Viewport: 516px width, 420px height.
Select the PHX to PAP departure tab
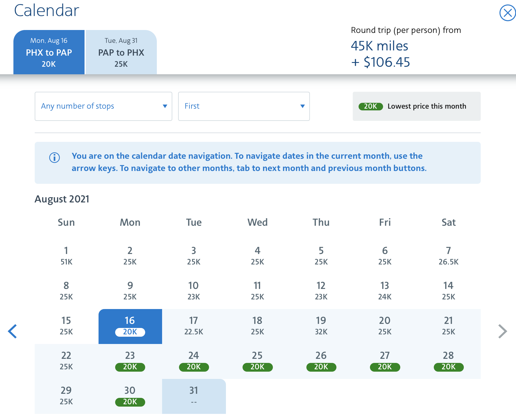pos(49,52)
